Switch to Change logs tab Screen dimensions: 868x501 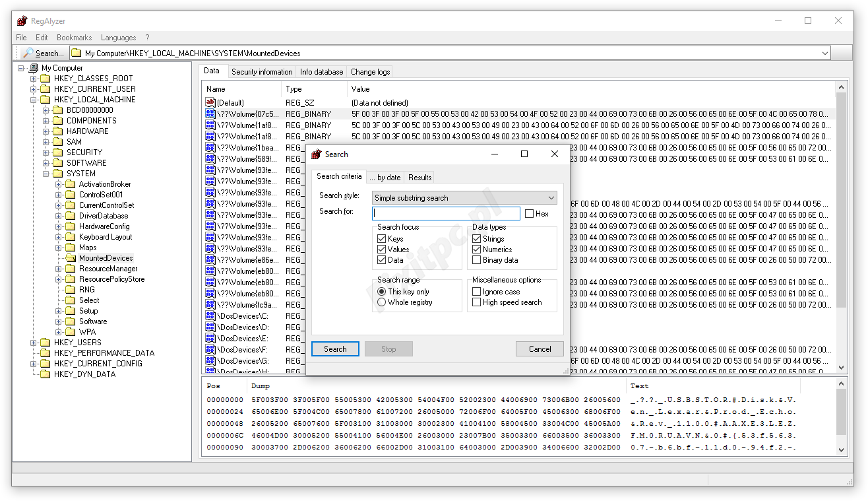point(370,72)
